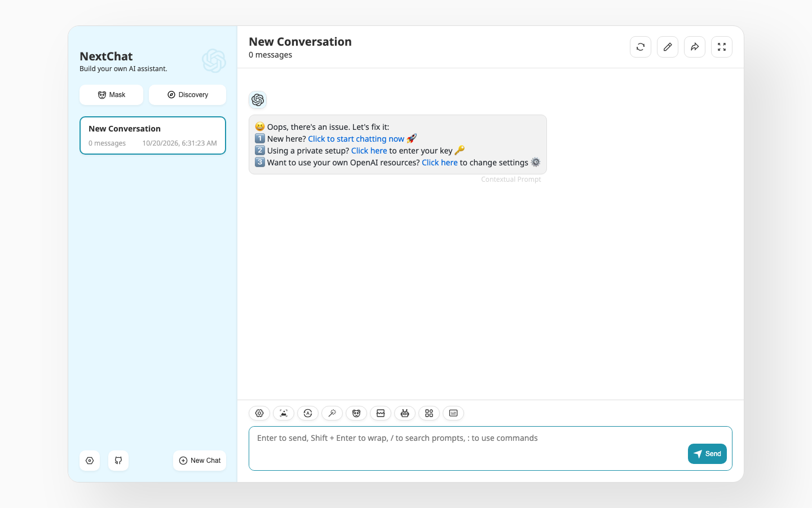The width and height of the screenshot is (812, 508).
Task: Click the upload image icon
Action: (x=284, y=413)
